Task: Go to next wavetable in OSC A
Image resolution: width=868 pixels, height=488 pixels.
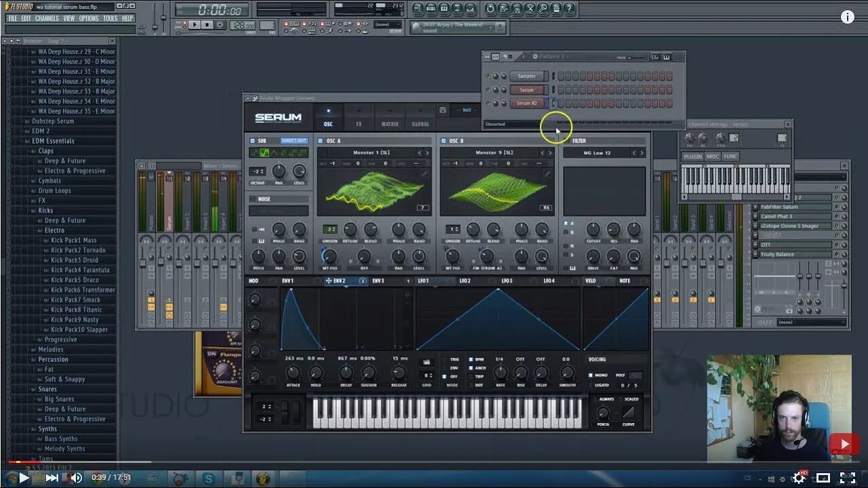Action: click(427, 153)
